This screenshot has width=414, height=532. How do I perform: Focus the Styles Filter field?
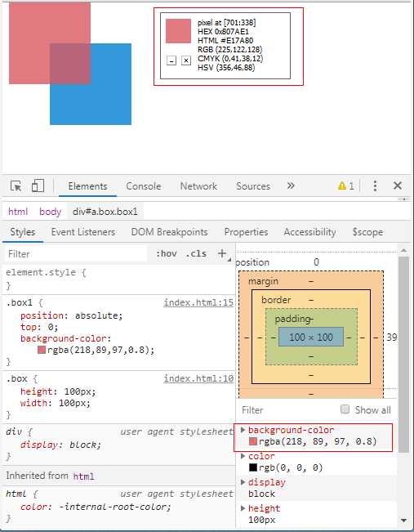[x=76, y=254]
